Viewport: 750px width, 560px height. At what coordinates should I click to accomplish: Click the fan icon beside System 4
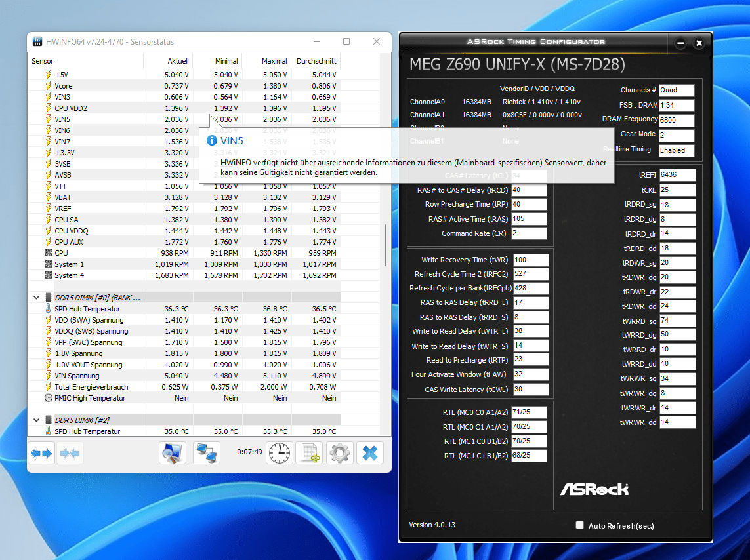click(x=49, y=275)
